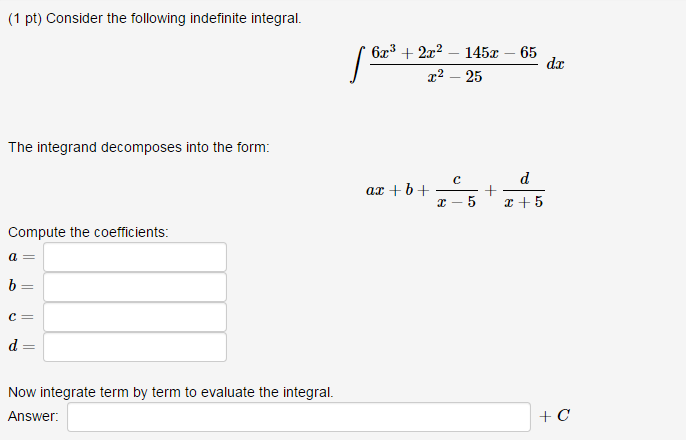Select the input box next to c =
The image size is (686, 440).
[135, 317]
